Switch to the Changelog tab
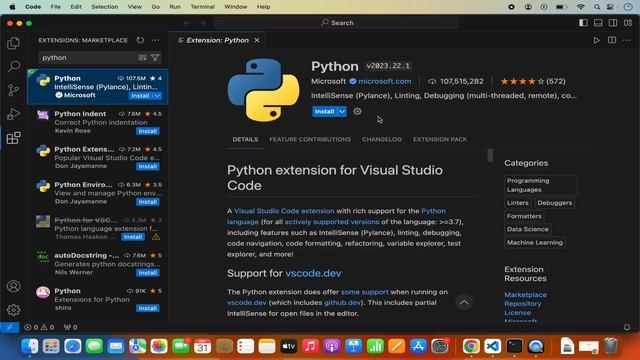The image size is (640, 360). point(382,139)
